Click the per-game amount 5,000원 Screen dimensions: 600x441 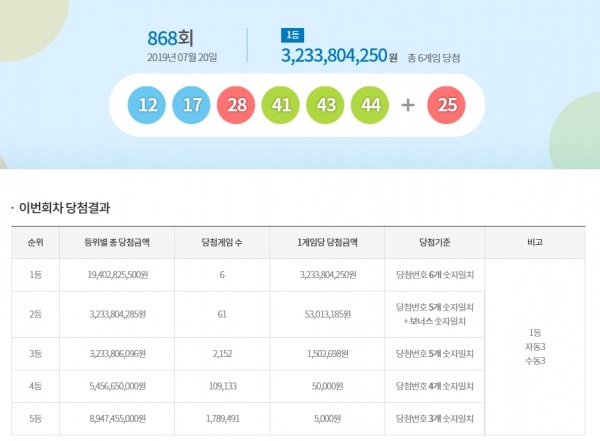(x=328, y=418)
